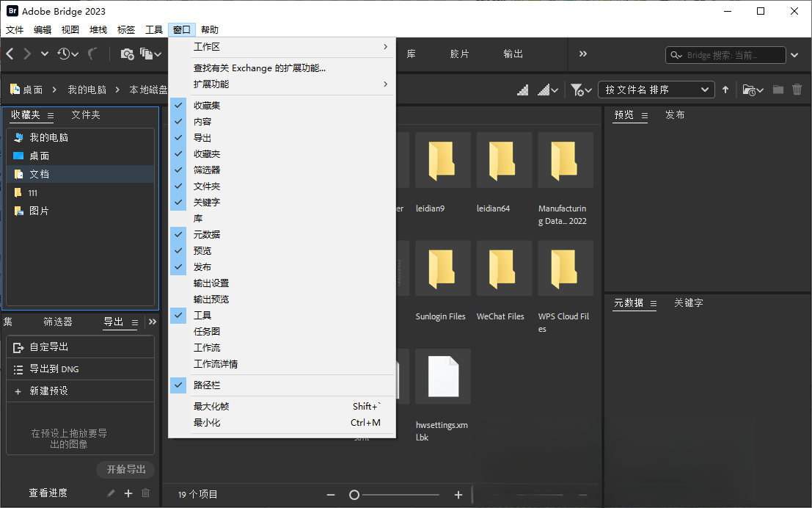This screenshot has height=508, width=812.
Task: Open the refine stacked-pages icon
Action: pyautogui.click(x=150, y=54)
